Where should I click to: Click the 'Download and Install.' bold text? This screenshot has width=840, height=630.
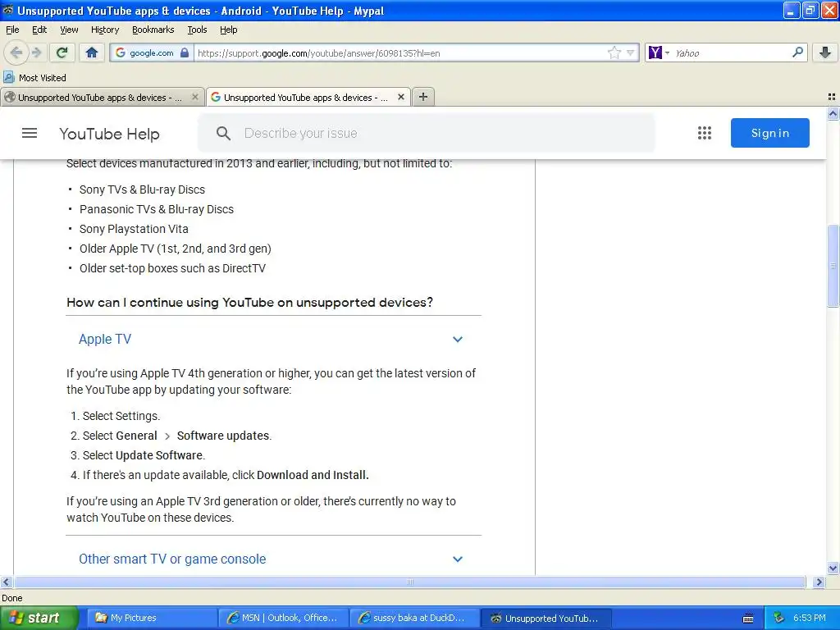(x=313, y=475)
